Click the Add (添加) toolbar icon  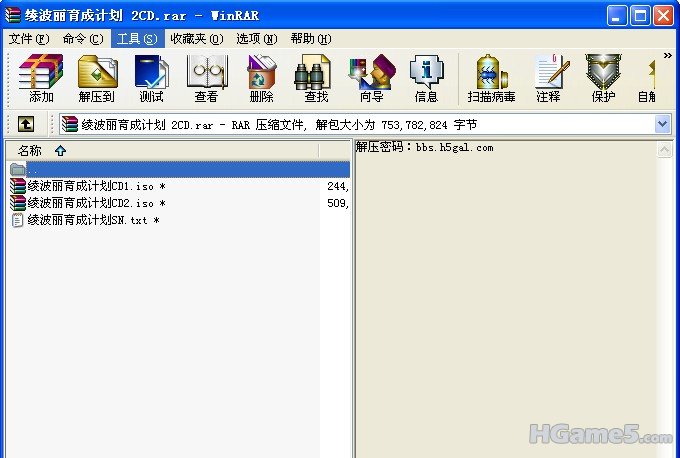[41, 79]
